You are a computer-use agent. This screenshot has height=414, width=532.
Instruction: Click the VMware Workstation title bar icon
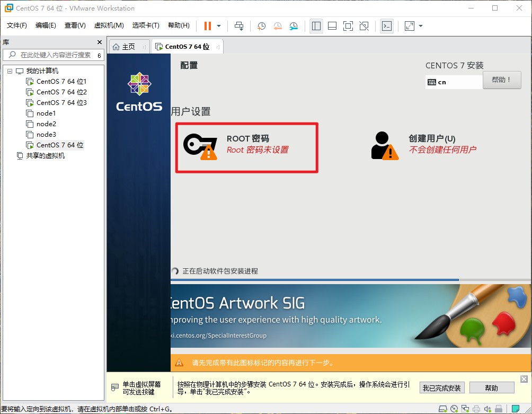click(x=9, y=8)
